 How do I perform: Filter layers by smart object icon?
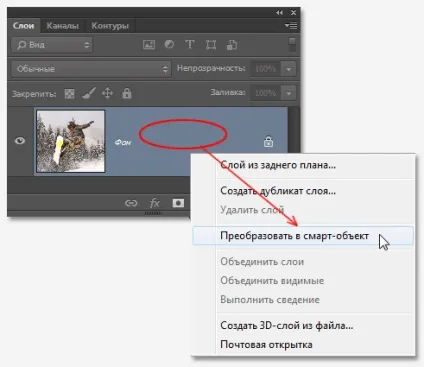[232, 45]
